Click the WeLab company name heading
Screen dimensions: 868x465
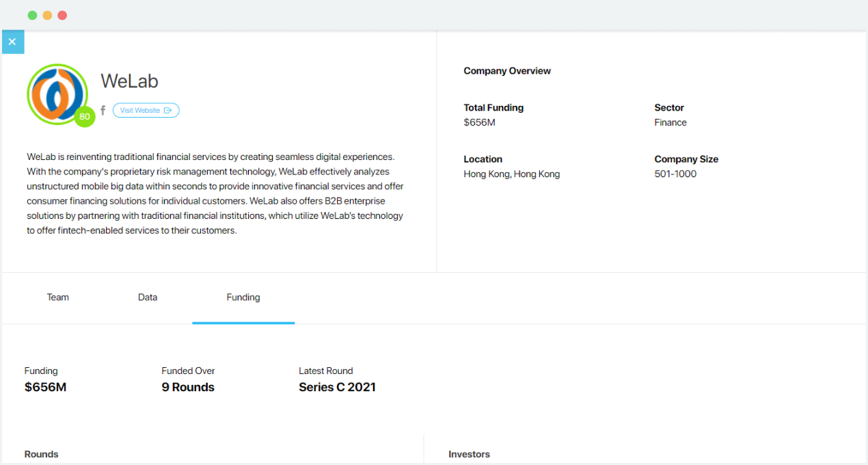[129, 81]
